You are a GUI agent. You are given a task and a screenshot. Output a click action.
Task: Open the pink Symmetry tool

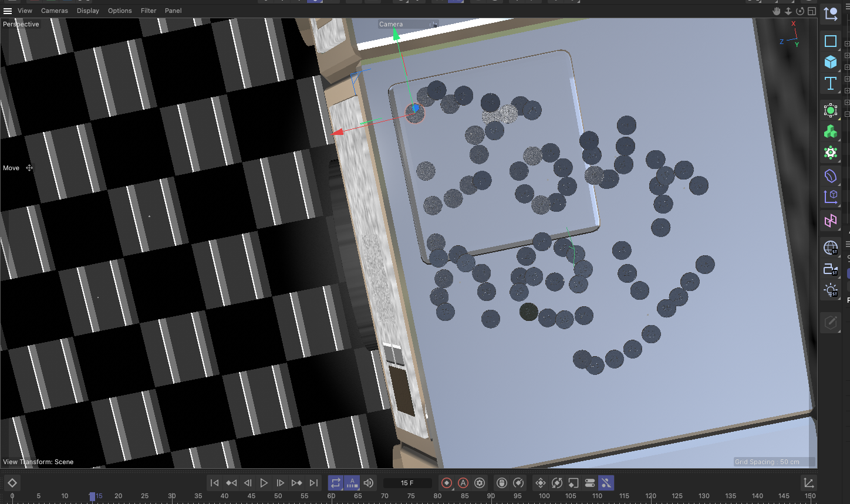(831, 221)
